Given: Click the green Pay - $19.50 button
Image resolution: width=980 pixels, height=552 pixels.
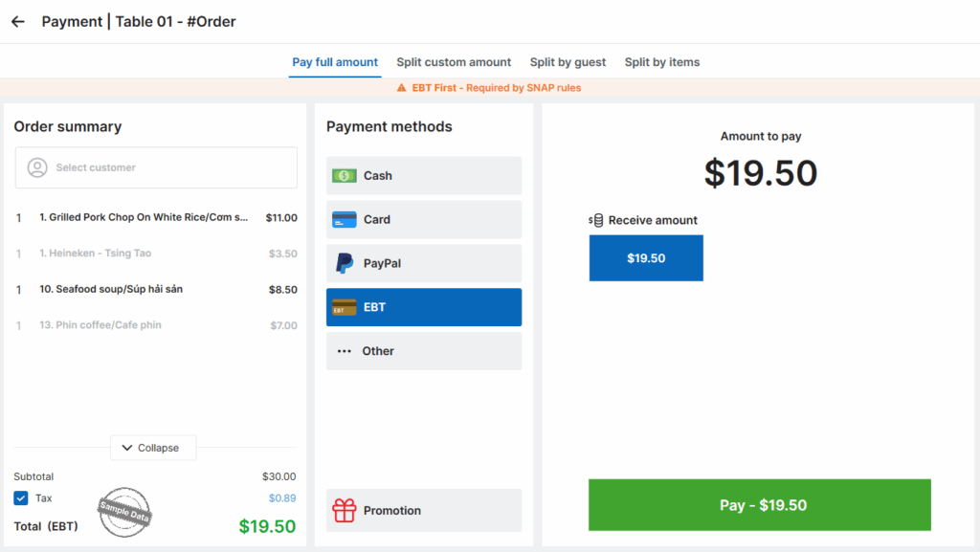Looking at the screenshot, I should (759, 505).
